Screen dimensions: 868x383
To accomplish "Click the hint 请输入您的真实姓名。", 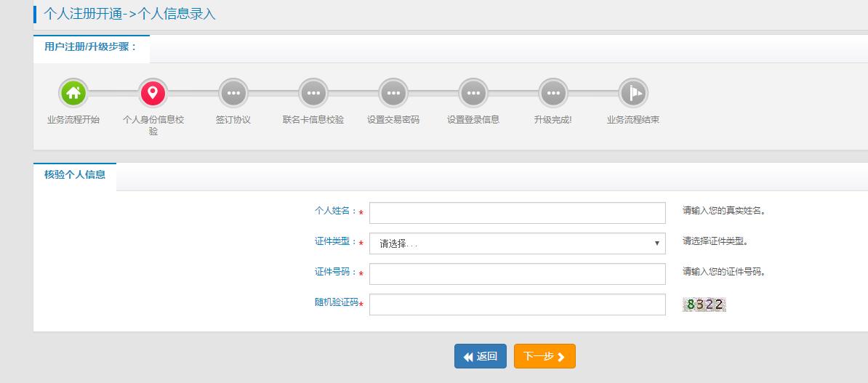I will [x=724, y=211].
